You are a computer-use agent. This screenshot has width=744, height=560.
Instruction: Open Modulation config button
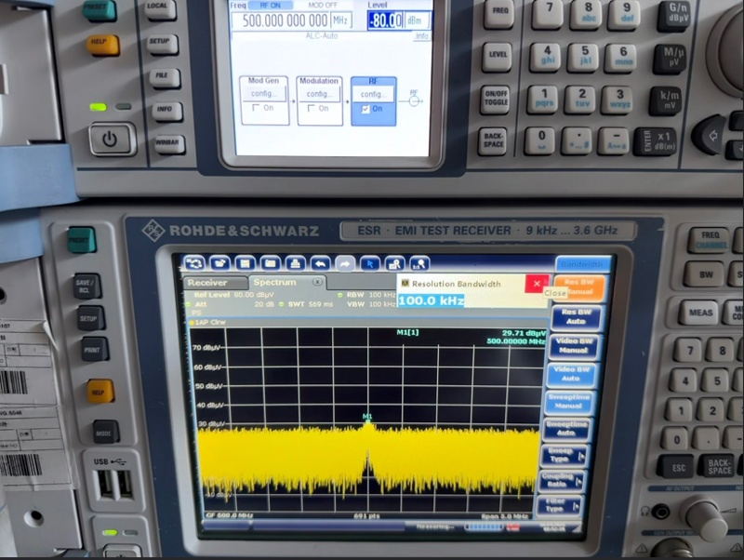click(x=319, y=94)
